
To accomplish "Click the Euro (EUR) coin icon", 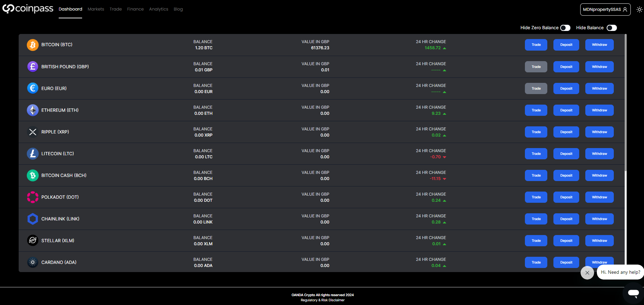I will tap(33, 88).
